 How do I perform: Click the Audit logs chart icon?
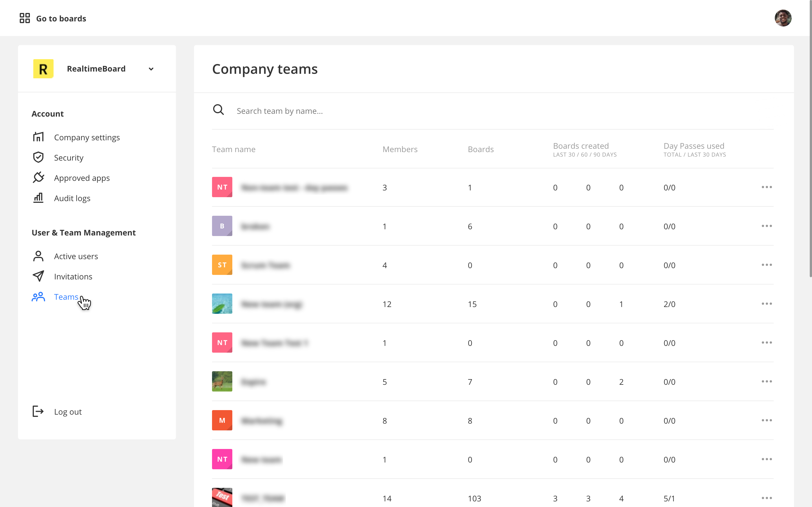[38, 198]
